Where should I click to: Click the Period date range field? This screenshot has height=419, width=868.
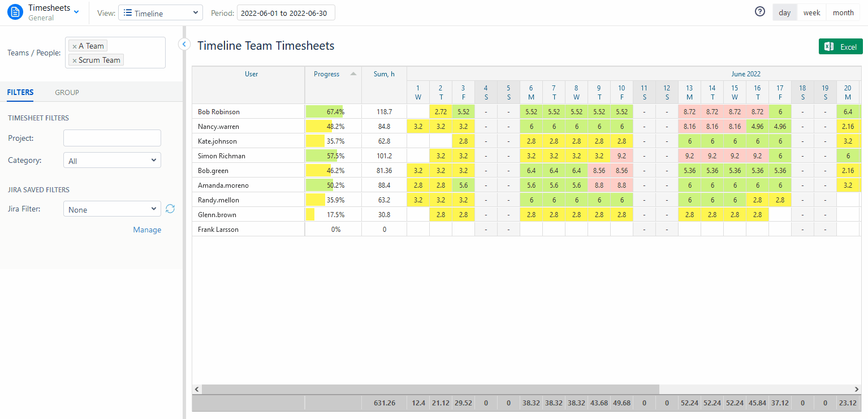point(286,13)
